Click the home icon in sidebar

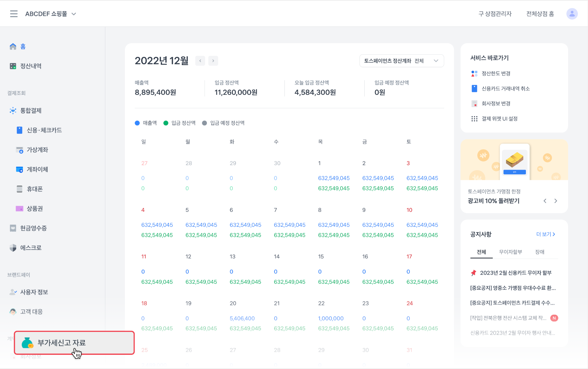[13, 47]
